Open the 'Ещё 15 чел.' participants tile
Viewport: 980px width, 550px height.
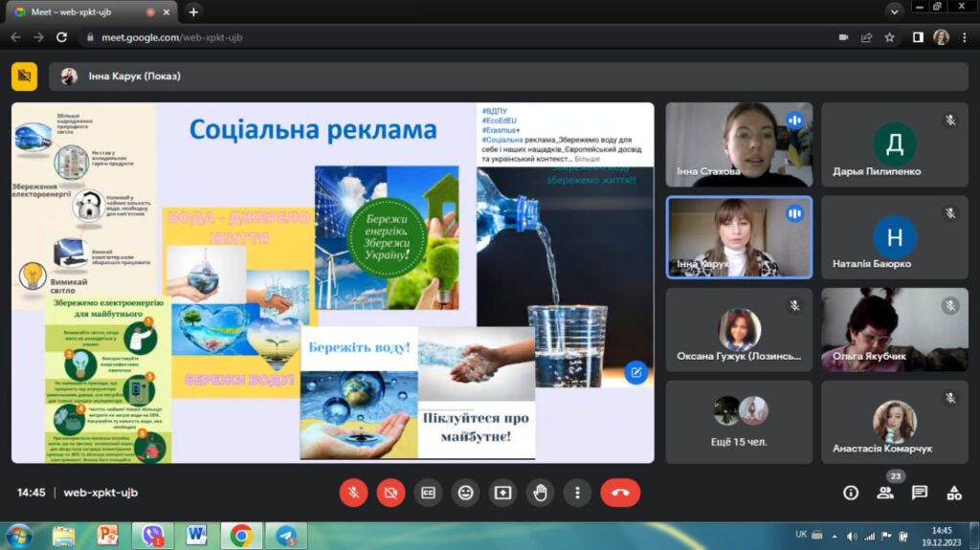pyautogui.click(x=739, y=422)
